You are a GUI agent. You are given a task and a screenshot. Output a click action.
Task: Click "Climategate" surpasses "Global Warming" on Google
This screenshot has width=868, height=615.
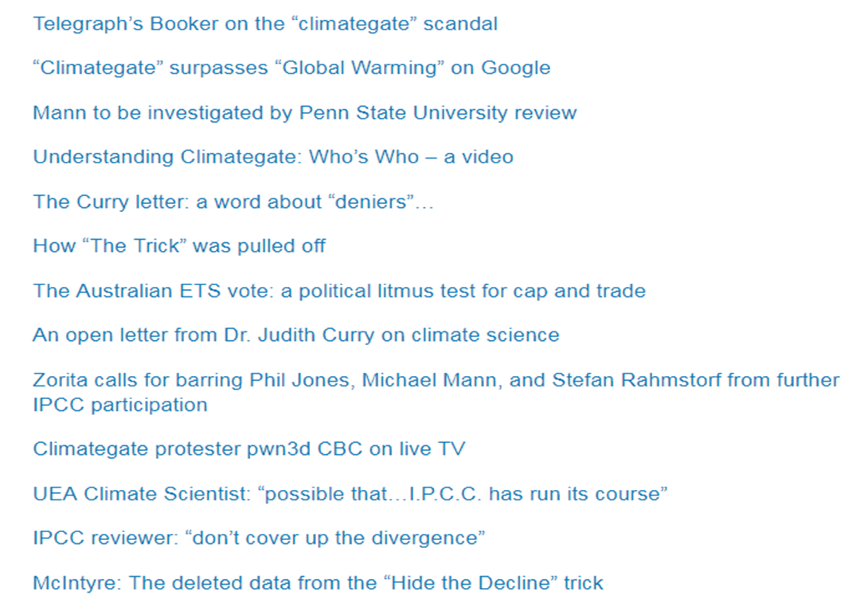(x=291, y=69)
